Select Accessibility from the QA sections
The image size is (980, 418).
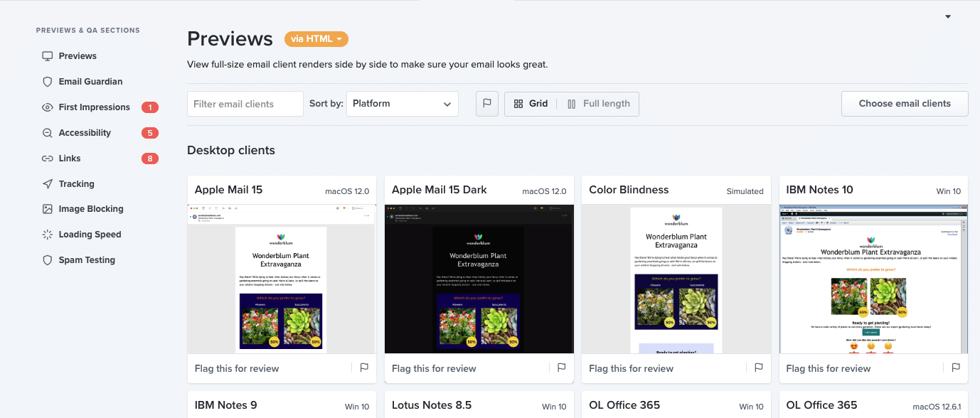click(85, 132)
